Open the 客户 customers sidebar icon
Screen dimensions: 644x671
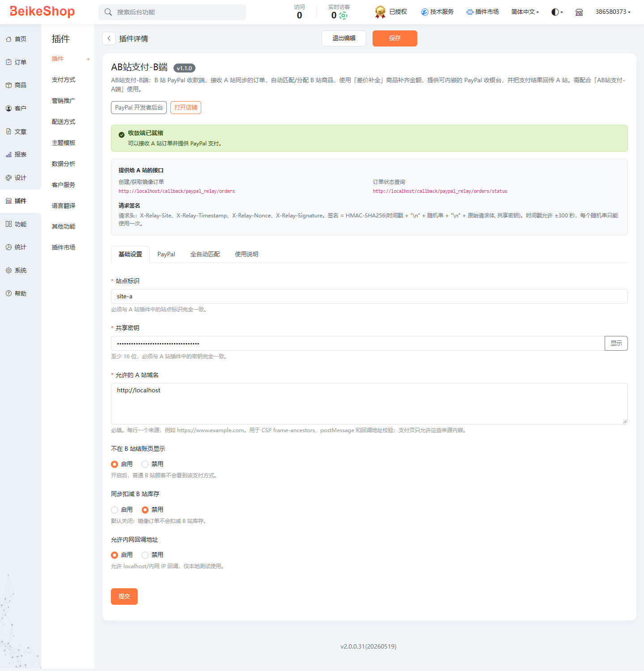pyautogui.click(x=8, y=108)
